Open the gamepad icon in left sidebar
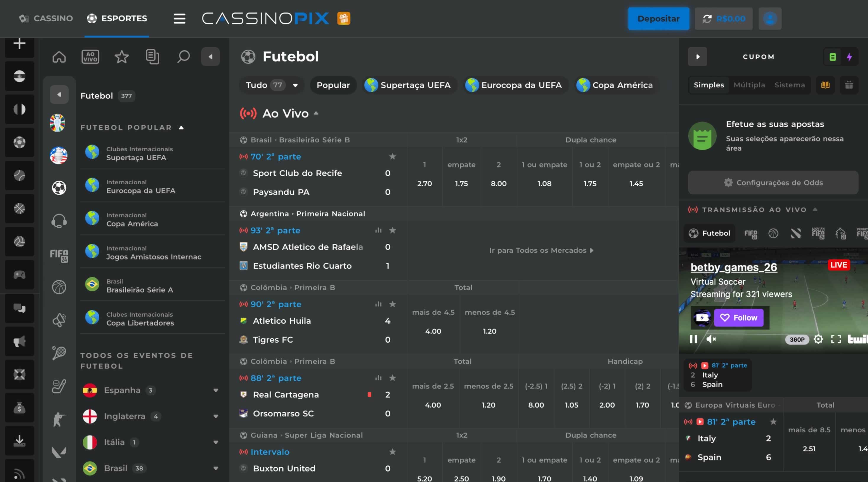Screen dimensions: 868x482 coord(20,275)
